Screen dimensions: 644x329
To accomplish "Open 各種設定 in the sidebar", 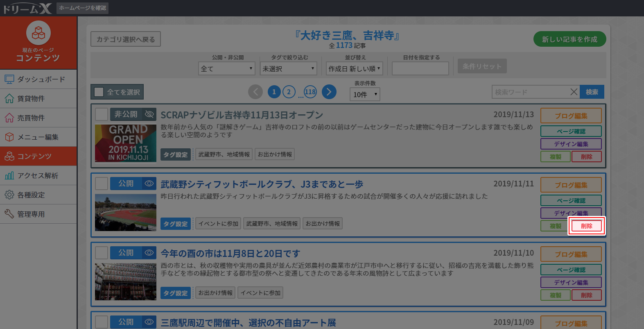I will coord(38,195).
